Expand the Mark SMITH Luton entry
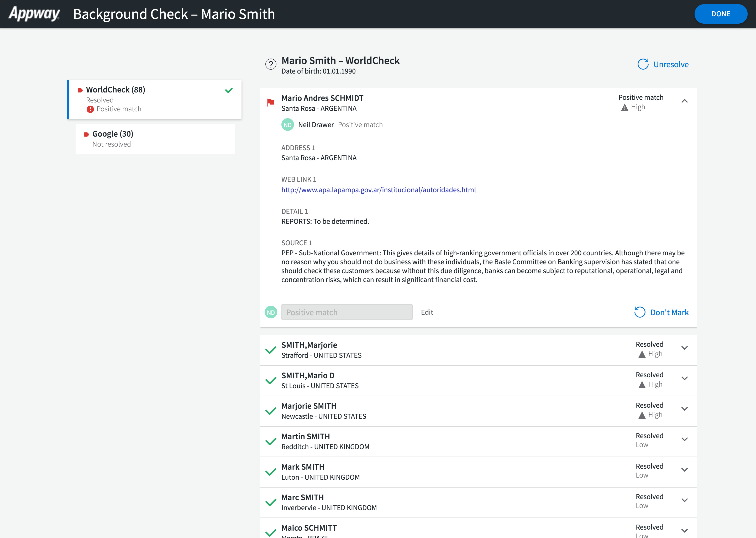756x538 pixels. point(685,470)
